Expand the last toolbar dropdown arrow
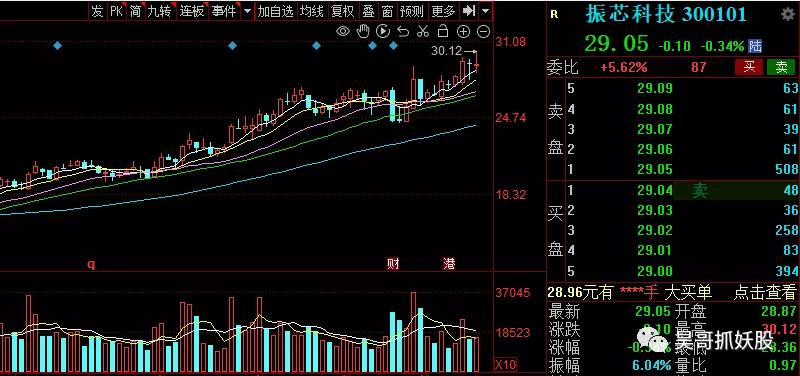 [486, 11]
